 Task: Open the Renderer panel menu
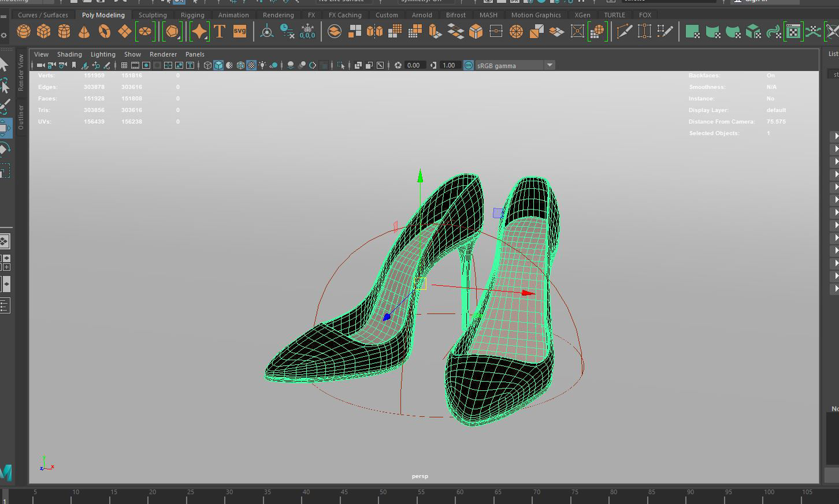tap(163, 54)
